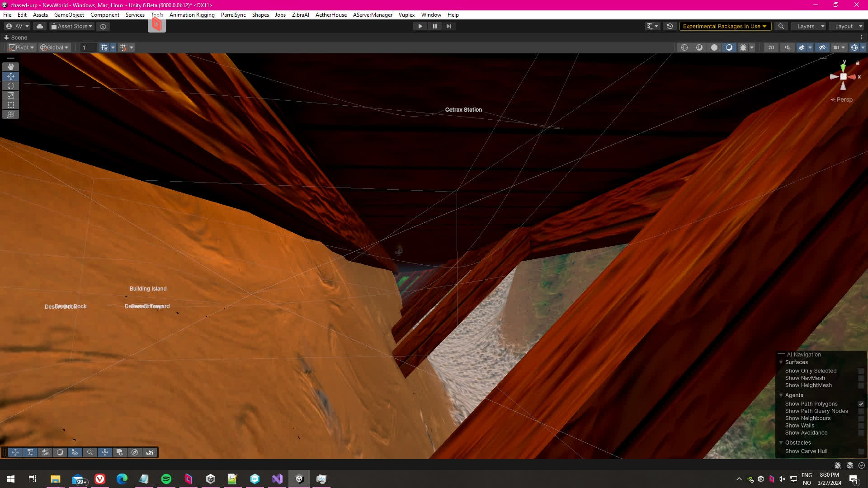Click the Step frame button

pos(448,26)
